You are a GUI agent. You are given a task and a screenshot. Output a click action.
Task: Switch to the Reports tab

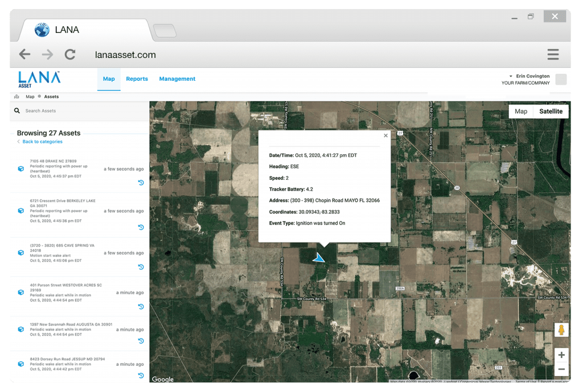[137, 79]
